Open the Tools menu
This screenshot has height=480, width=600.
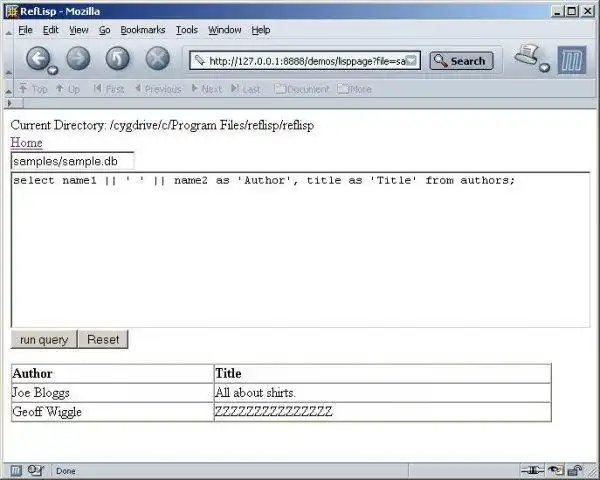pyautogui.click(x=187, y=30)
